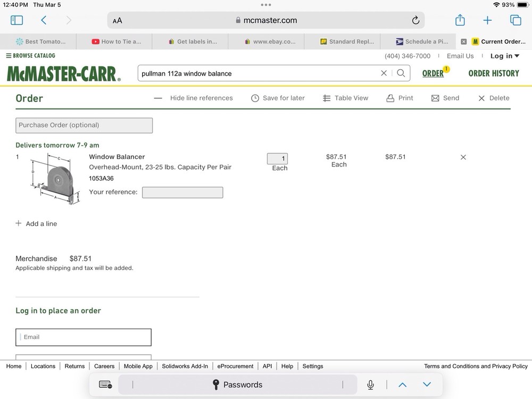
Task: Open the tab overview button
Action: 516,21
